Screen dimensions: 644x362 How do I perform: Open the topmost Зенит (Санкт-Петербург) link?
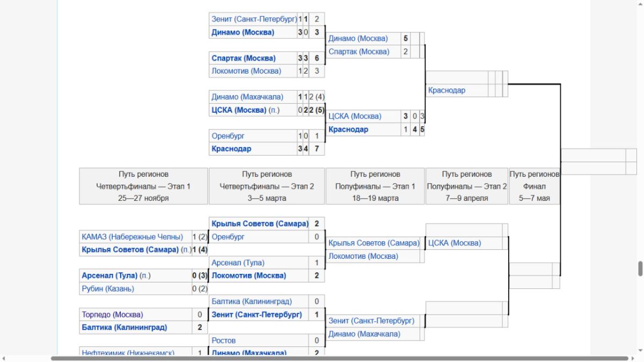(x=254, y=19)
